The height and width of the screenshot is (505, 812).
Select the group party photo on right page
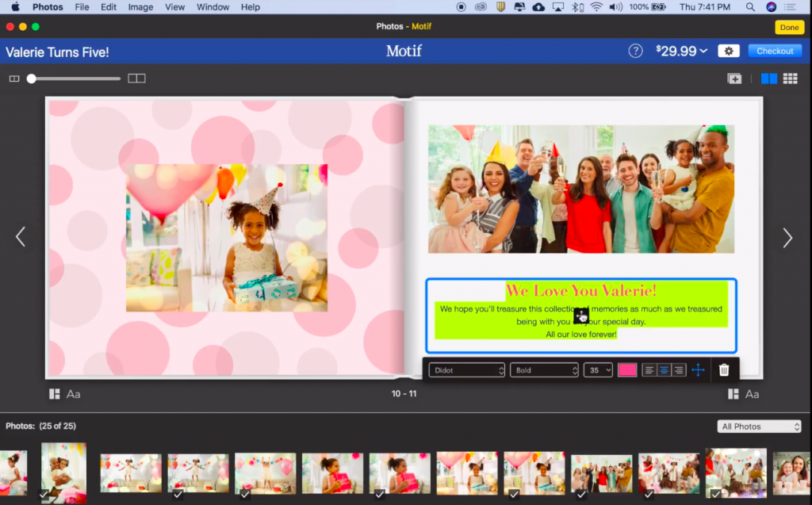click(581, 189)
